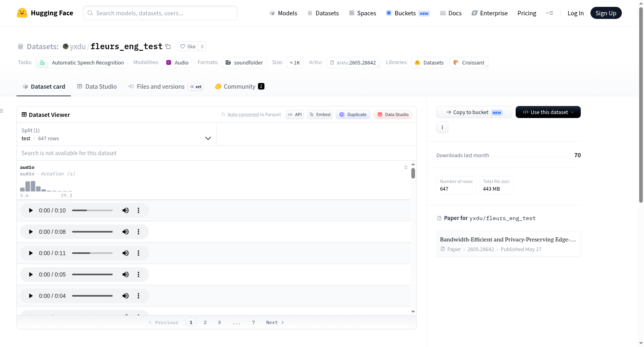Mute the 0:08 audio clip

pos(126,232)
